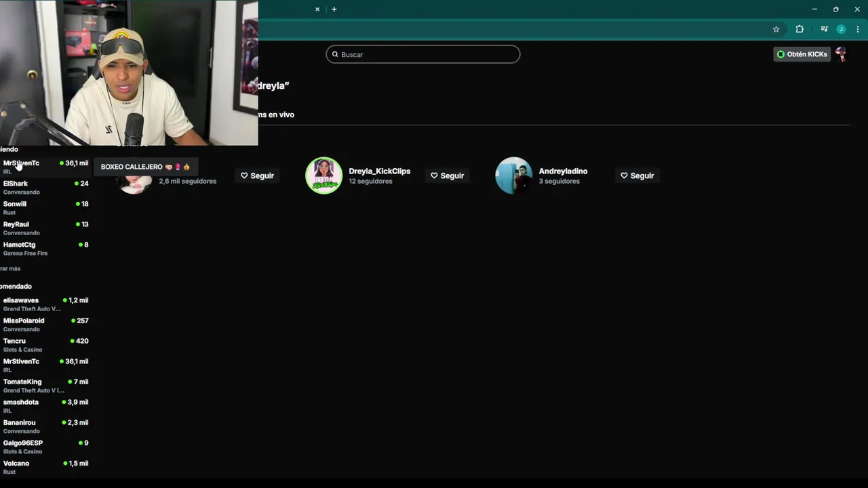Open a new browser tab

[334, 9]
